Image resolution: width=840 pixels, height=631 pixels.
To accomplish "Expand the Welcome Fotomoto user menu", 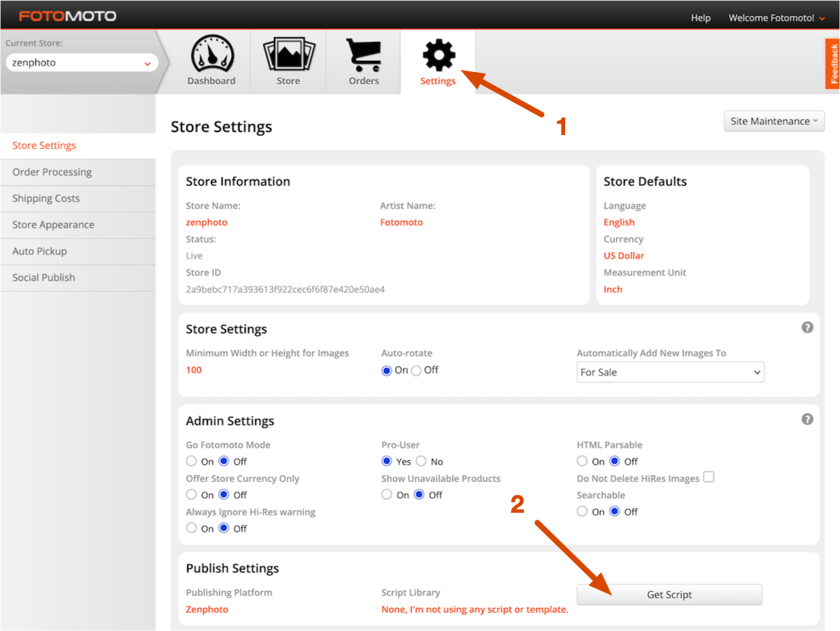I will [776, 18].
